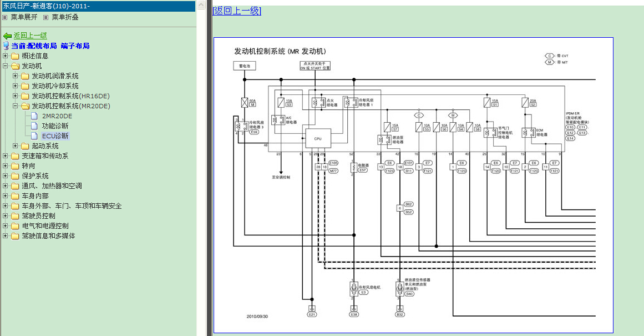This screenshot has height=336, width=644.
Task: Expand the 车身内部 node
Action: coord(6,195)
